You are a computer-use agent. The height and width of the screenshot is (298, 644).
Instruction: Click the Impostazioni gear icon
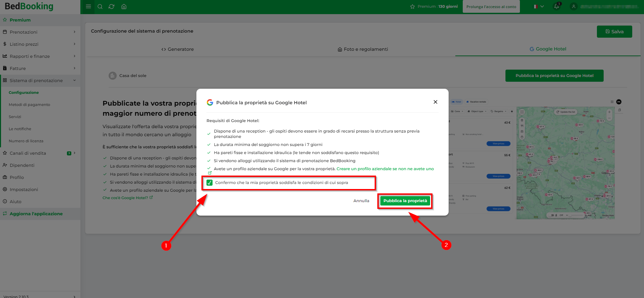(5, 189)
